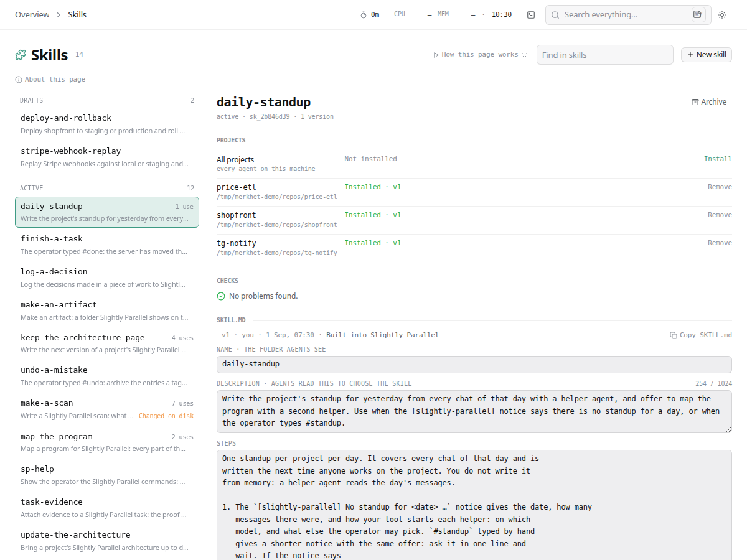
Task: Select the make-a-scan skill
Action: pyautogui.click(x=107, y=409)
